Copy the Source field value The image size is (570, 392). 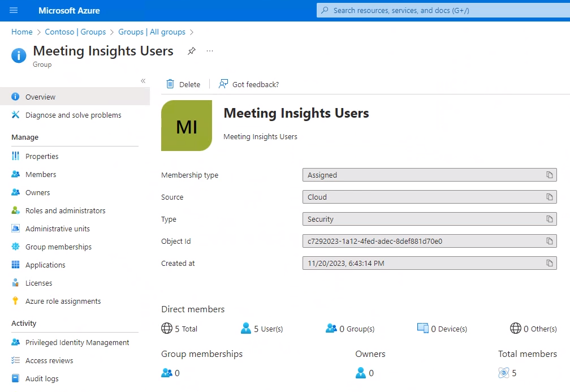[549, 197]
